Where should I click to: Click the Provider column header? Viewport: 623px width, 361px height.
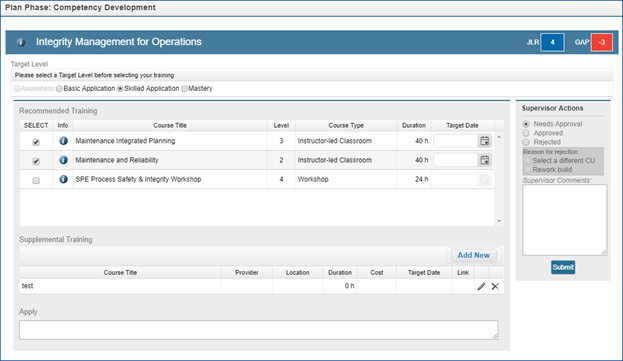tap(247, 273)
